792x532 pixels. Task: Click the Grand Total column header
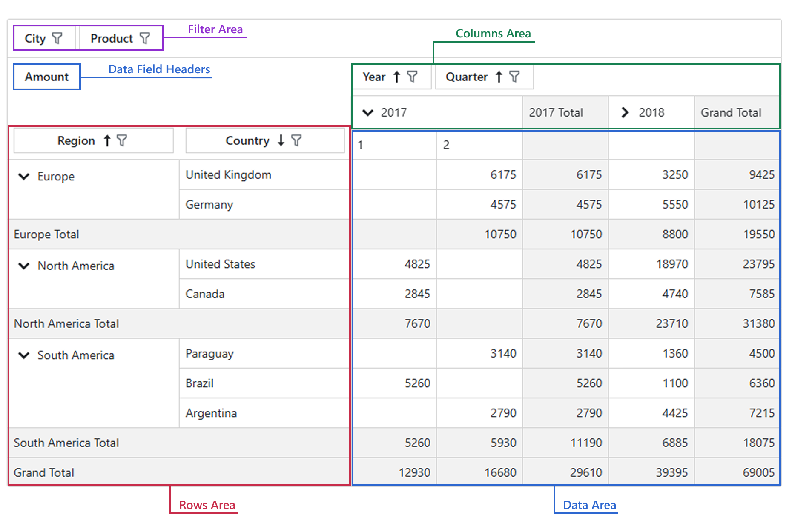[731, 113]
